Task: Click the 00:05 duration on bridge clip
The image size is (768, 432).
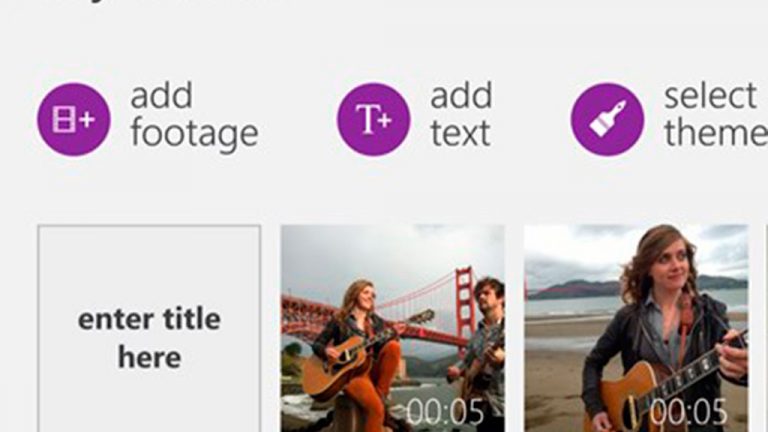Action: [445, 412]
